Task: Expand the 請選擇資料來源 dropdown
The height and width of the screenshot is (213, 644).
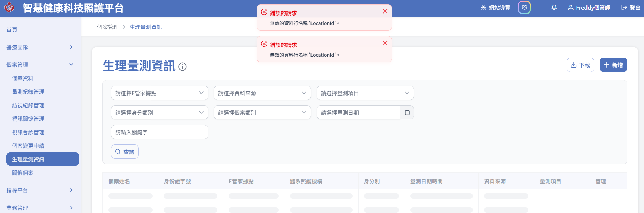Action: 262,93
